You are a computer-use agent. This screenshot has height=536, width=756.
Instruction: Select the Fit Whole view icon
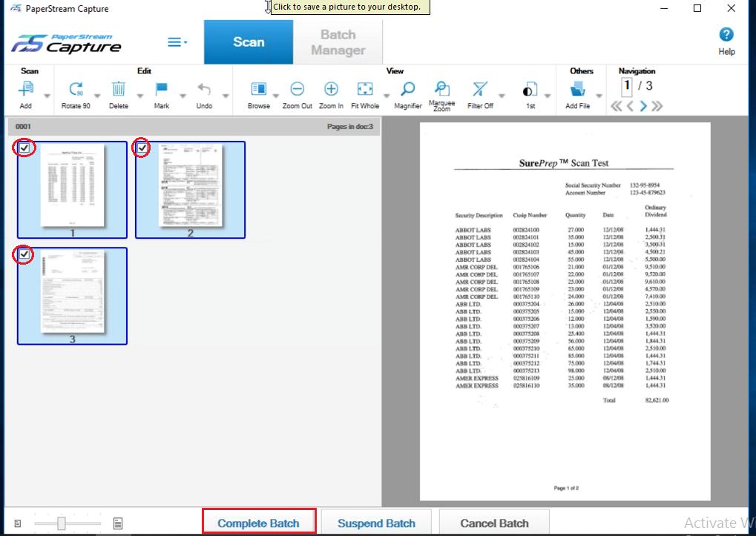365,90
